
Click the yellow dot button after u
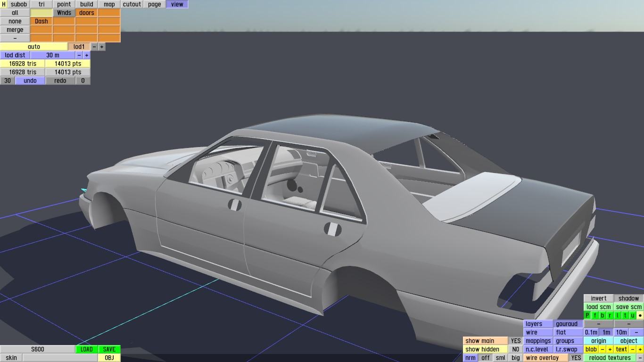click(640, 315)
